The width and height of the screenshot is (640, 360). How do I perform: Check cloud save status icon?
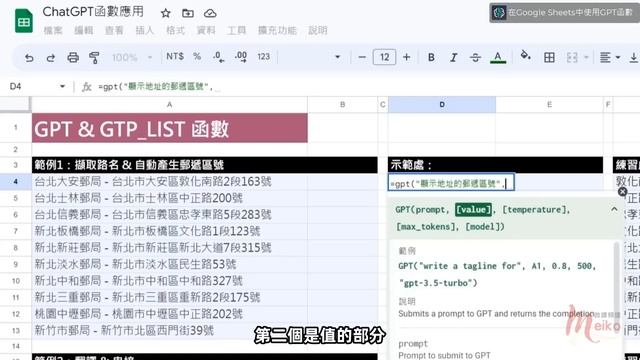click(210, 13)
